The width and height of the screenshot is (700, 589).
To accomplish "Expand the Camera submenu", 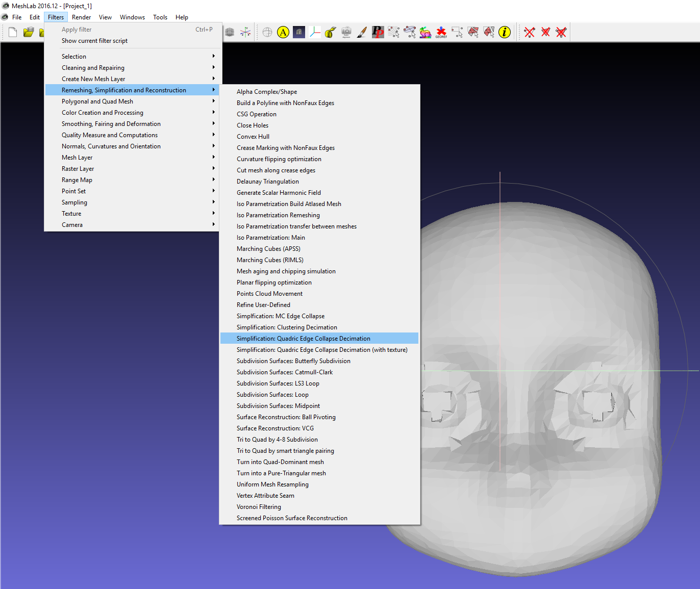I will point(132,225).
